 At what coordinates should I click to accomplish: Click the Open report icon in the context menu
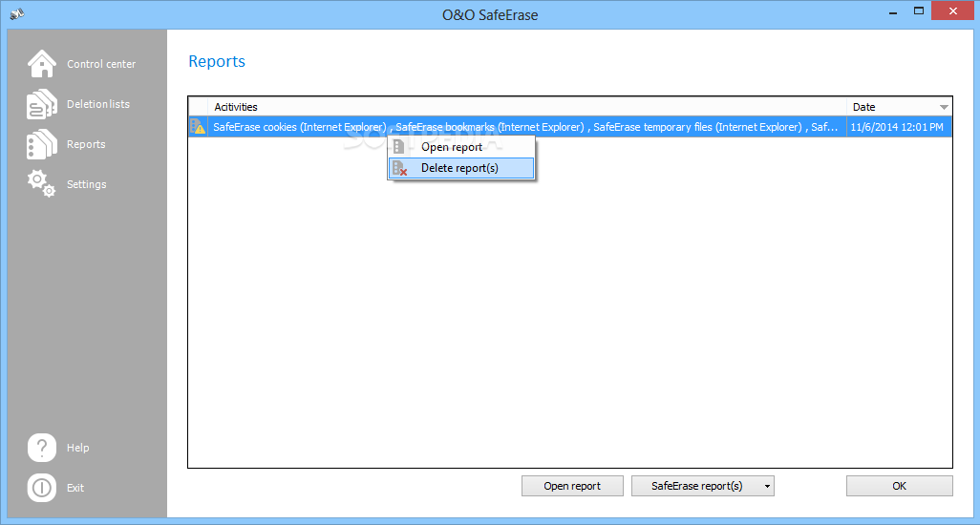[398, 147]
